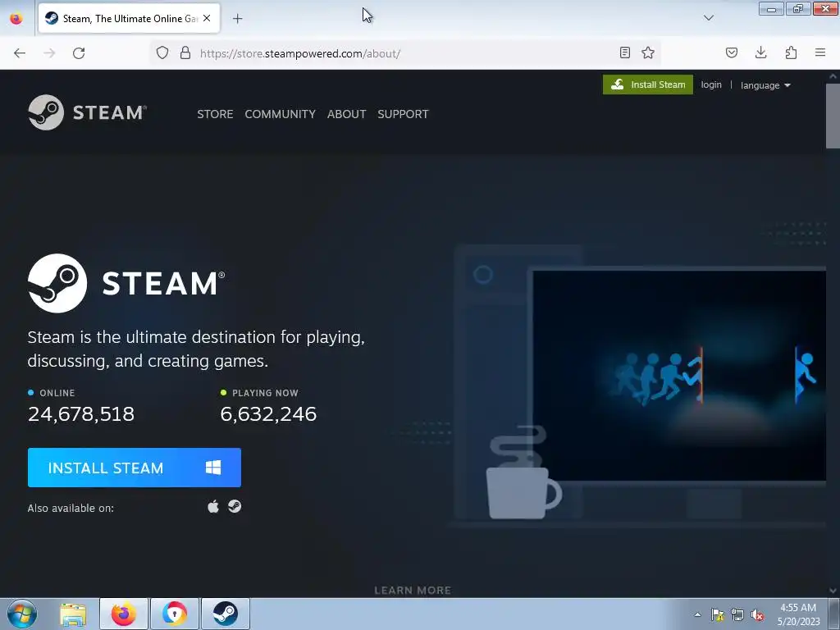
Task: Click the Save to Pocket icon
Action: 731,52
